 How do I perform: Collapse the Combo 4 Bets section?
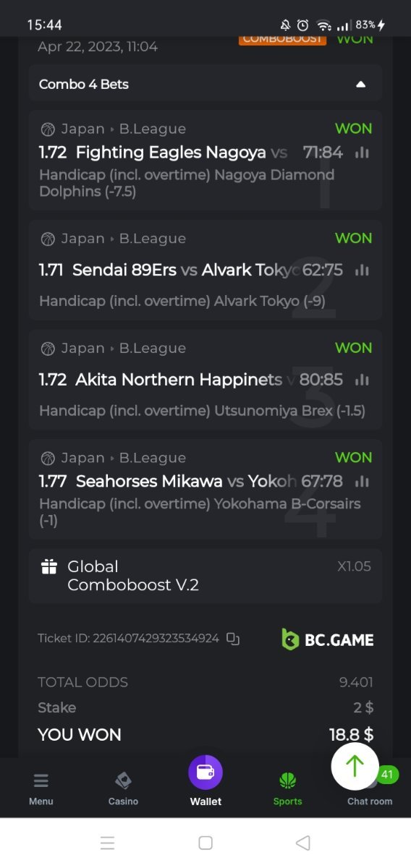pyautogui.click(x=360, y=85)
